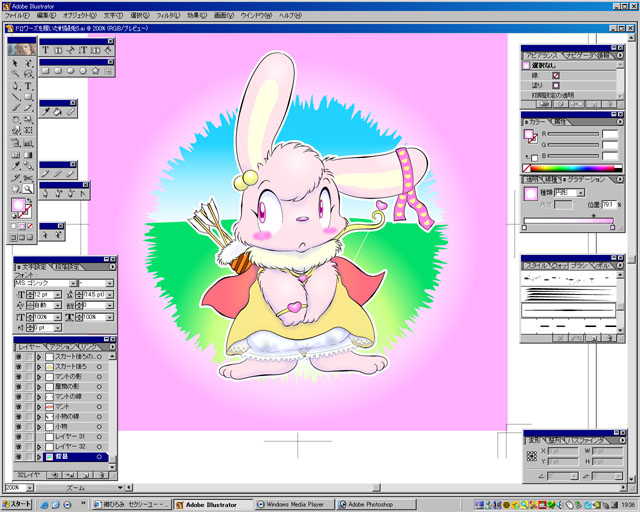Hide the スカート後ろ layer eye icon
This screenshot has width=640, height=512.
[18, 367]
